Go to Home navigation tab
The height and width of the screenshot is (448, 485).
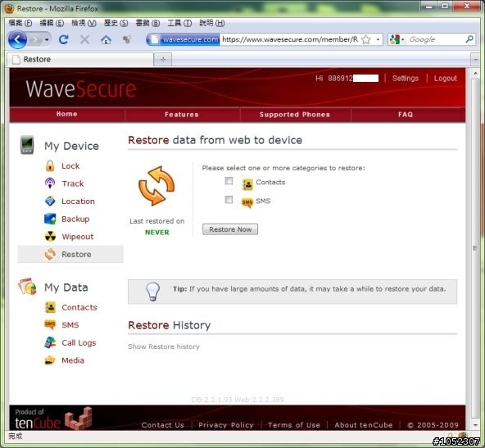coord(67,114)
